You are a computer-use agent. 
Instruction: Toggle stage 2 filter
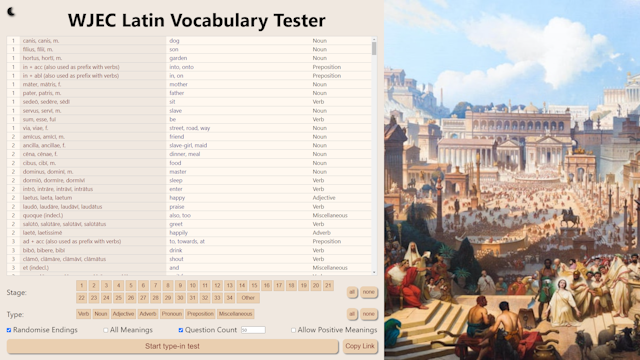[93, 286]
